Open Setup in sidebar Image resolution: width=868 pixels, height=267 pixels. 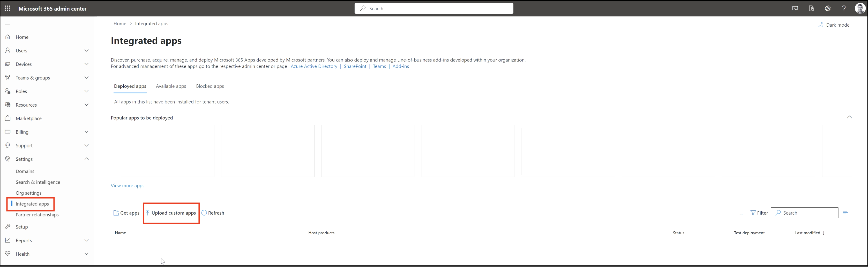21,227
